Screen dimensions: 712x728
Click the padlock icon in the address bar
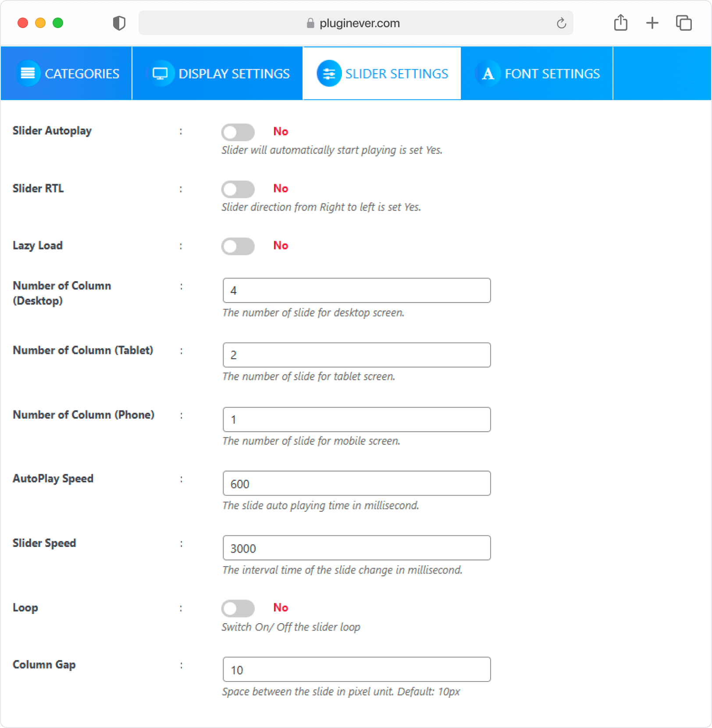pyautogui.click(x=310, y=23)
